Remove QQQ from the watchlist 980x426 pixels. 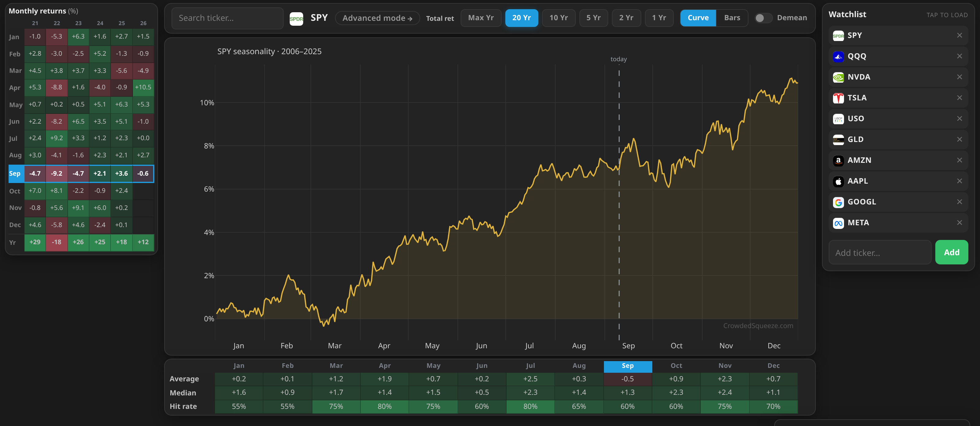pyautogui.click(x=959, y=56)
